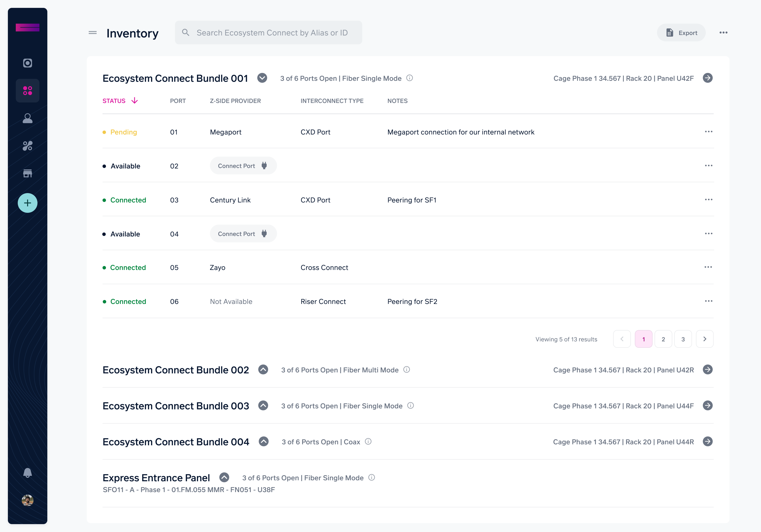Open the dashboard circle icon in sidebar

(x=28, y=63)
